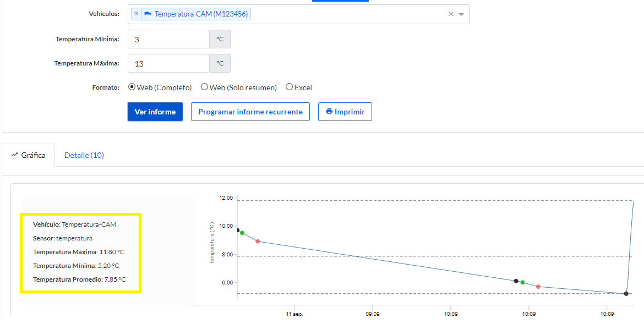The height and width of the screenshot is (329, 644).
Task: Choose Web (Solo resumen) format
Action: coord(204,87)
